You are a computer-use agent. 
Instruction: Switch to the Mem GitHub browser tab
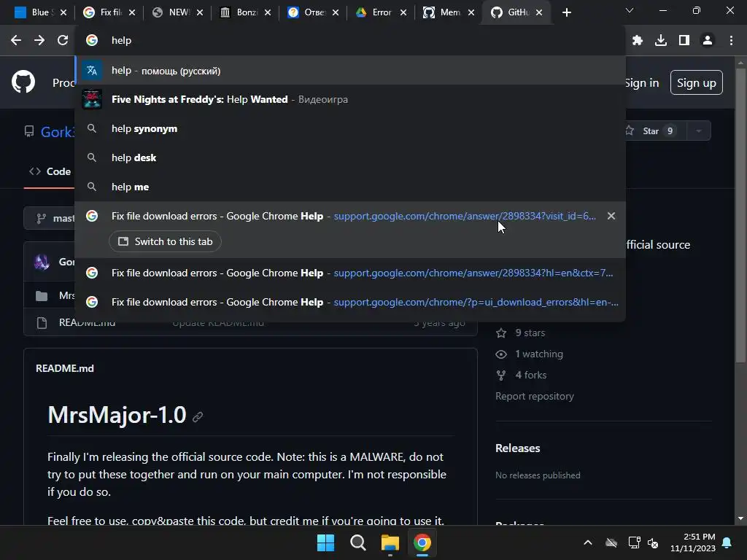(x=442, y=12)
